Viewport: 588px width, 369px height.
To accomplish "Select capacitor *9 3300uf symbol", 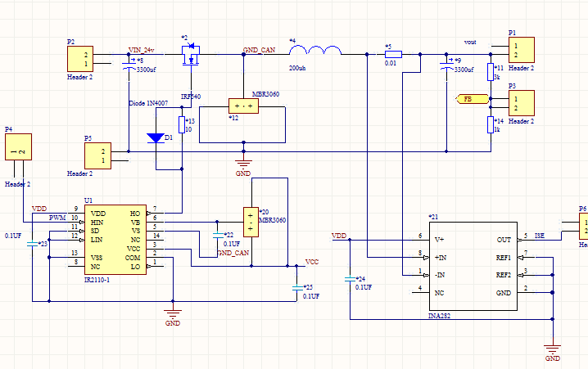I will pyautogui.click(x=446, y=65).
